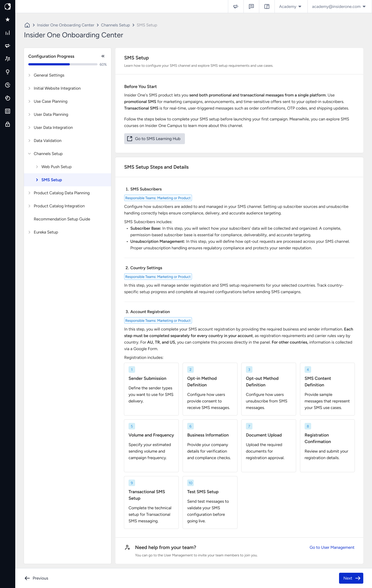Click Go to User Management link
Viewport: 372px width, 588px height.
(332, 547)
